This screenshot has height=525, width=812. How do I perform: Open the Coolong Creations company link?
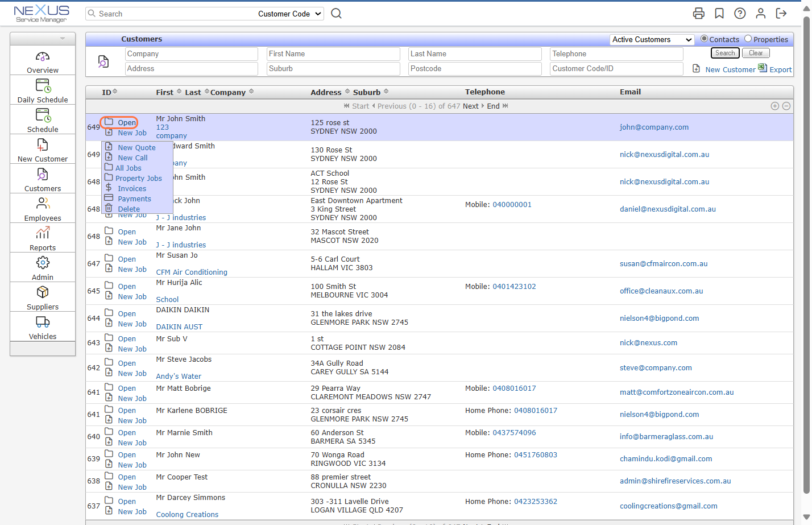click(187, 514)
